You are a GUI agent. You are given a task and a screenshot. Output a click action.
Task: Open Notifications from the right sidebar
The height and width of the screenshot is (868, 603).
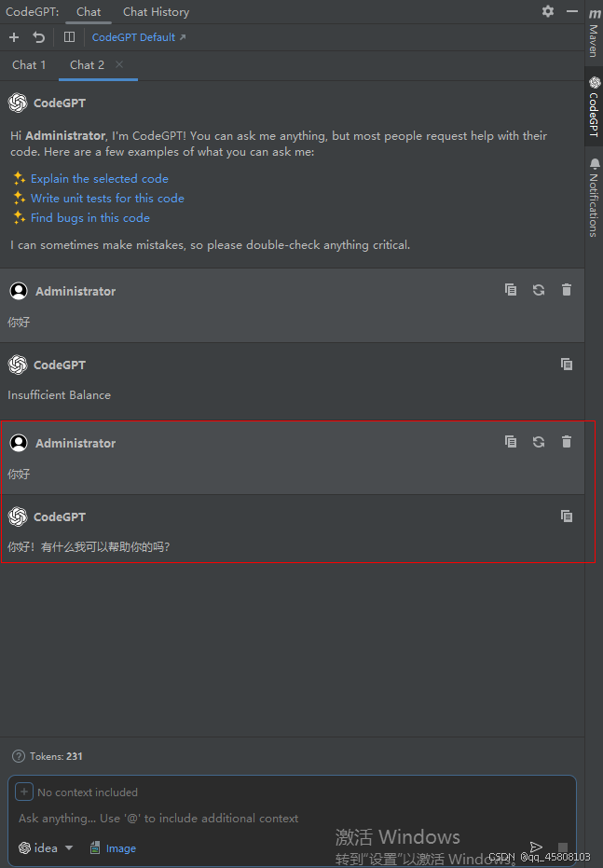pos(595,191)
